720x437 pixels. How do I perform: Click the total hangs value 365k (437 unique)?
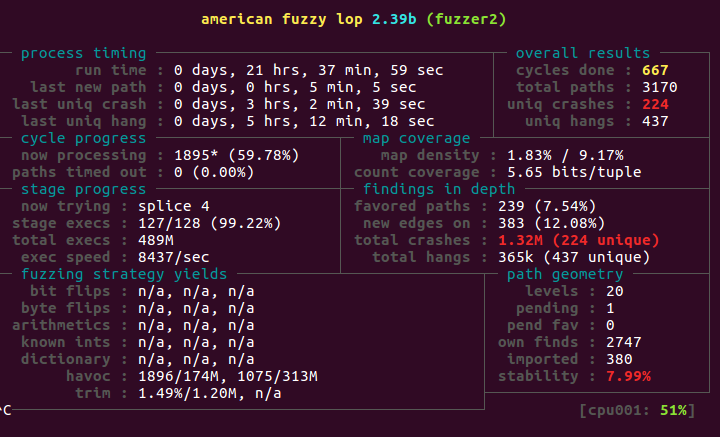574,257
